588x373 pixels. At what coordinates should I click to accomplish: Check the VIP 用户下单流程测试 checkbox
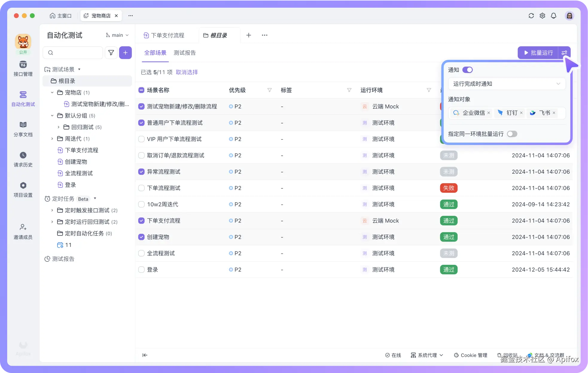click(141, 139)
